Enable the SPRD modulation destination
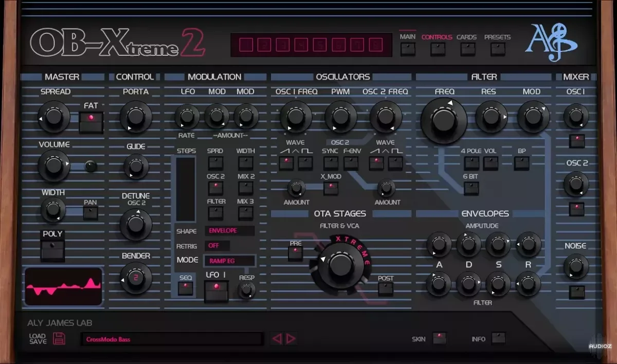The width and height of the screenshot is (617, 364). pos(215,163)
